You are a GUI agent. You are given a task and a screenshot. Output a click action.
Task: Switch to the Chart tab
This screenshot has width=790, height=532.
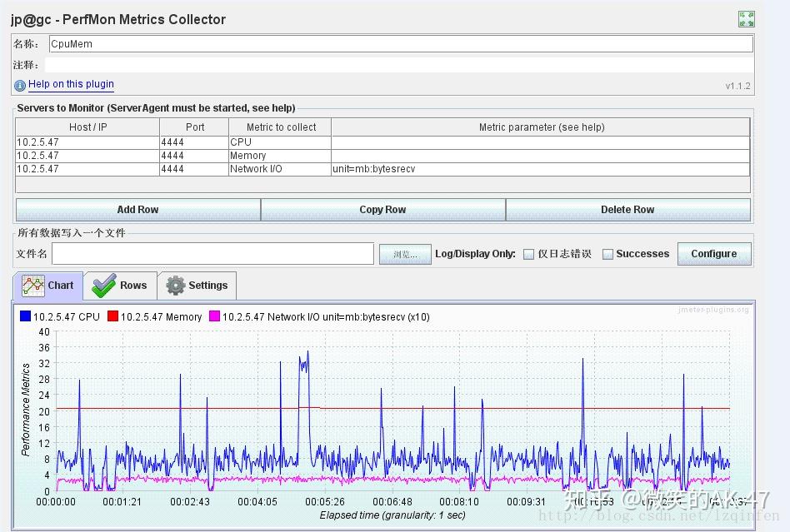coord(48,286)
